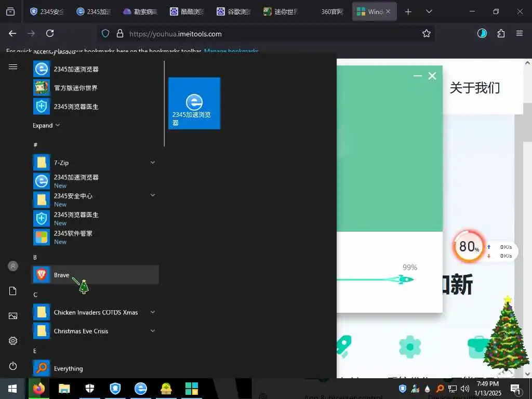The height and width of the screenshot is (399, 532).
Task: Click the blue circular toolbar extension icon
Action: point(482,33)
